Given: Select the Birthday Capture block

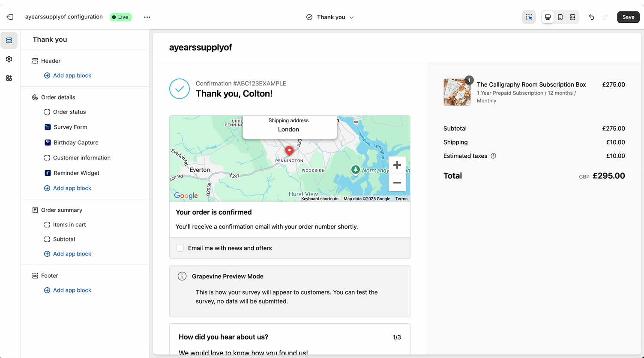Looking at the screenshot, I should click(x=76, y=142).
